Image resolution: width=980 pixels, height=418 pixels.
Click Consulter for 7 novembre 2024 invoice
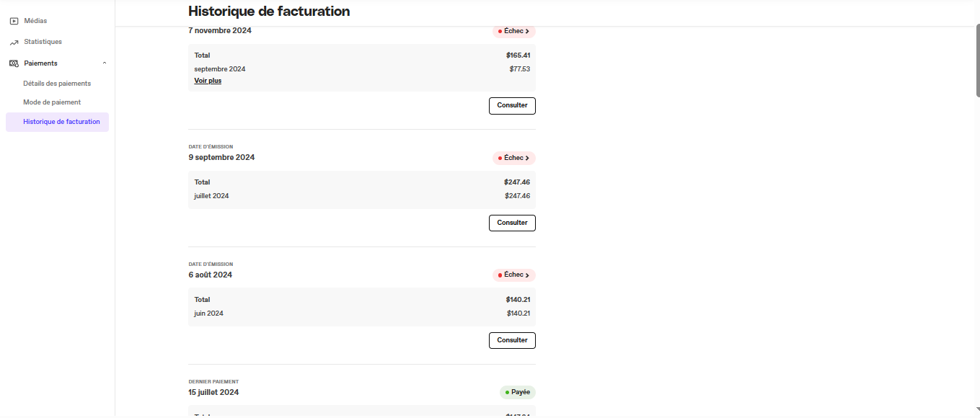[x=512, y=106]
